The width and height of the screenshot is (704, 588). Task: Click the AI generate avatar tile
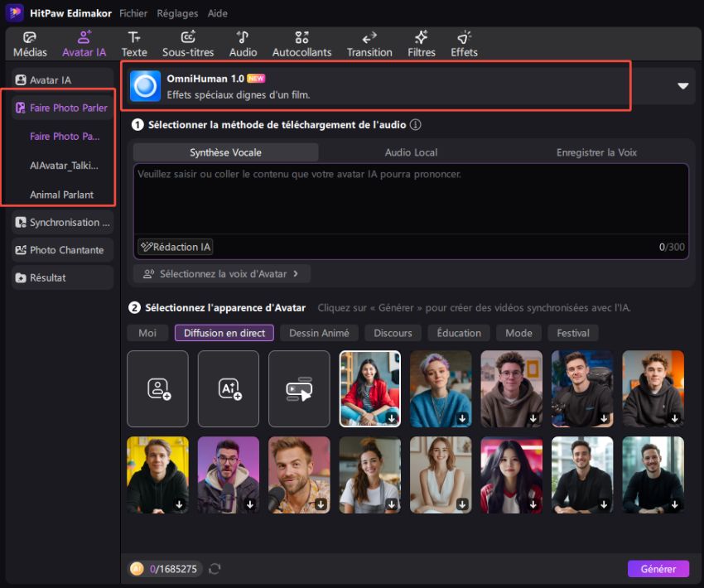coord(228,388)
